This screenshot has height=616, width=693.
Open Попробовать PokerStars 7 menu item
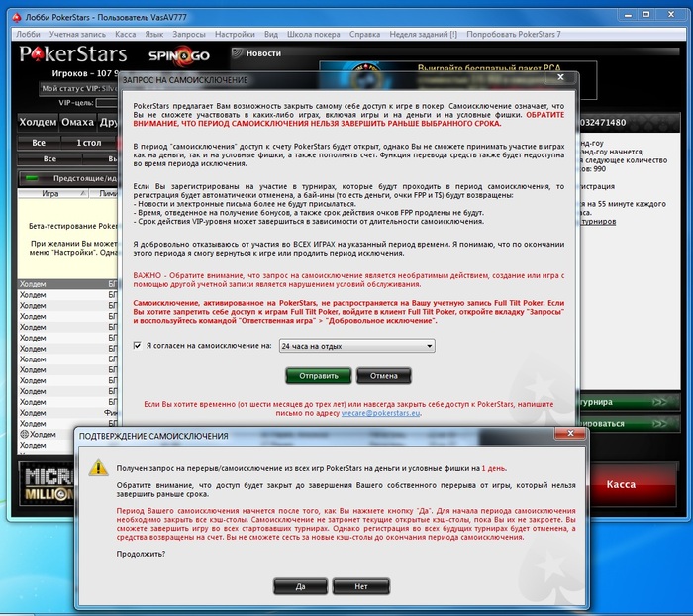point(514,34)
